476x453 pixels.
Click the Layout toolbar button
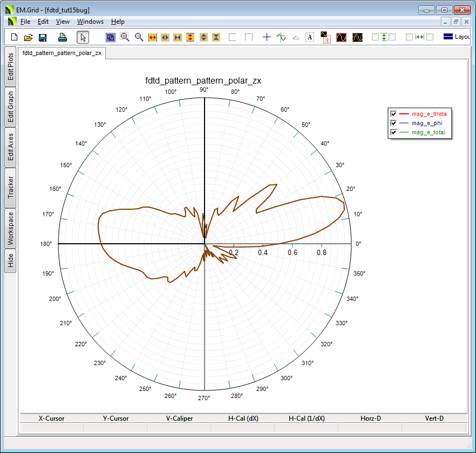pos(457,37)
